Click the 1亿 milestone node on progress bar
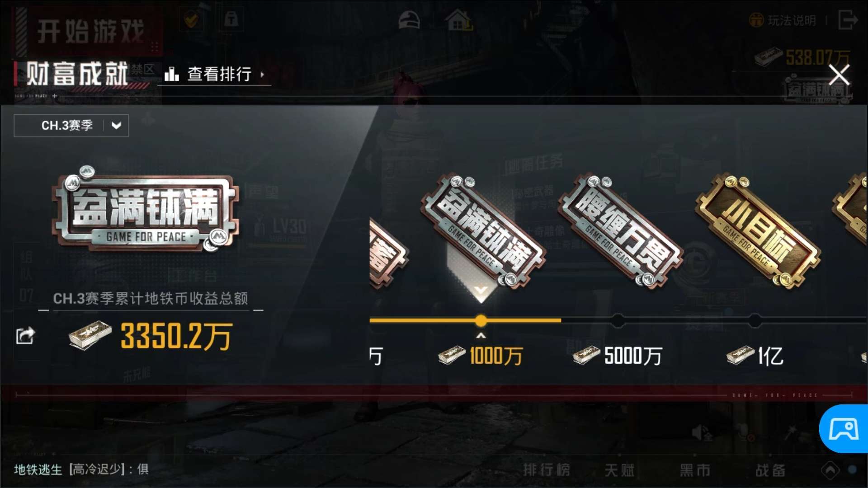This screenshot has height=488, width=868. (755, 321)
